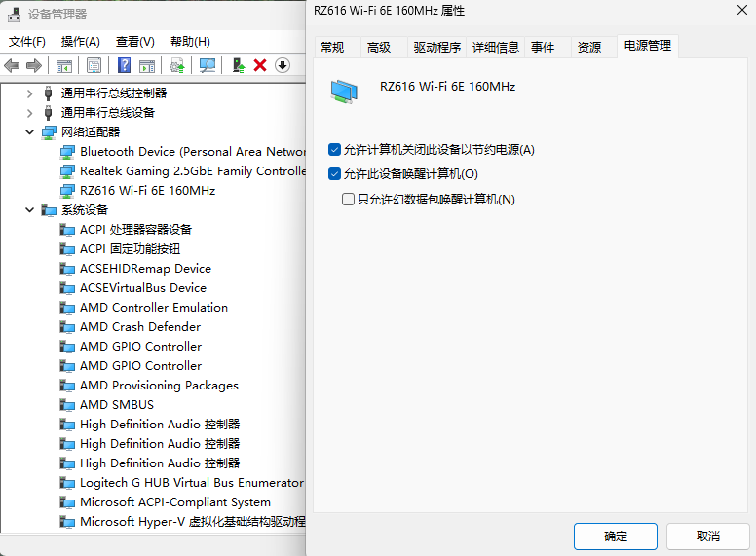Screen dimensions: 756x556
Task: Click the black down-arrow circle toolbar icon
Action: [x=283, y=65]
